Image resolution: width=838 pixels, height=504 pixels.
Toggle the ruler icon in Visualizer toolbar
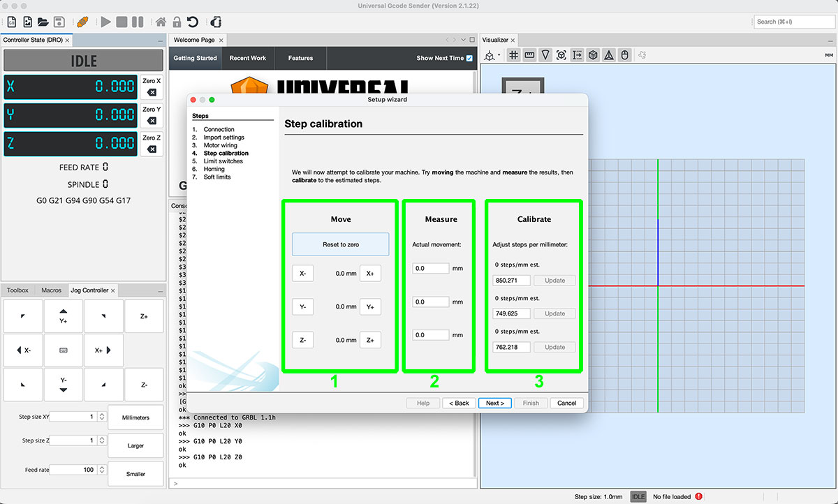tap(529, 55)
